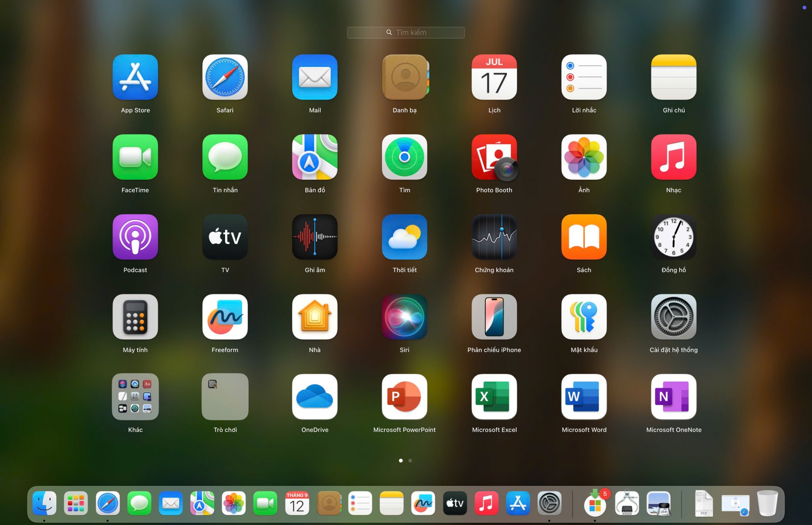
Task: Open the PDF document in Dock
Action: click(x=704, y=503)
